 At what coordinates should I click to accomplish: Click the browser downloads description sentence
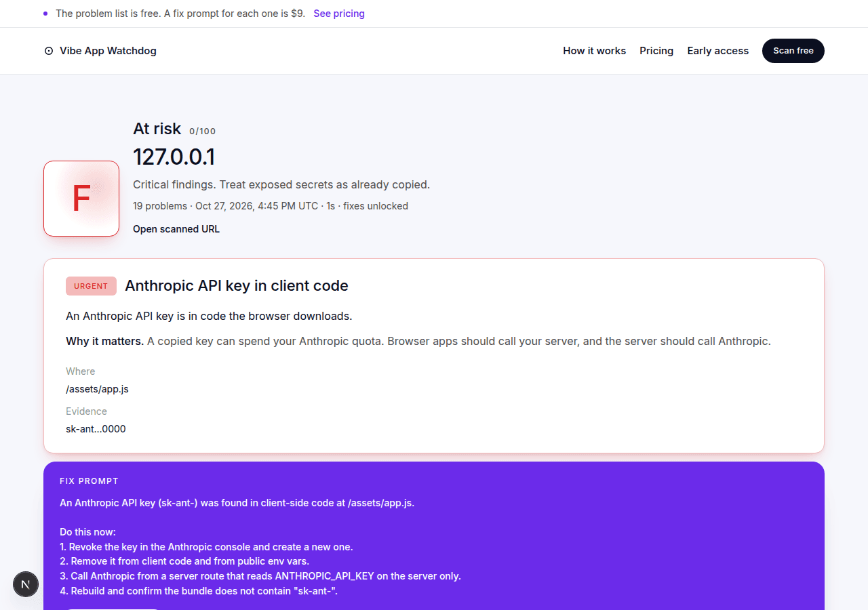click(x=209, y=316)
